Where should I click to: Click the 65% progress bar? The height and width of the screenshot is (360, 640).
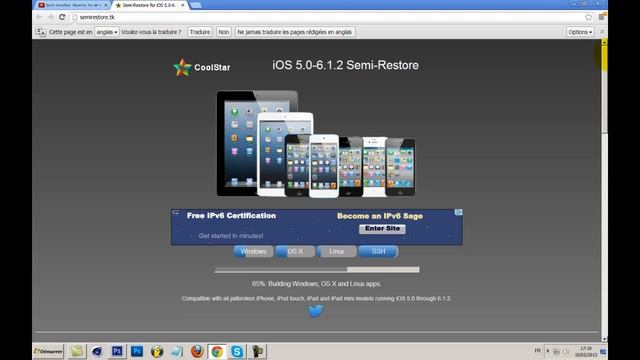tap(317, 269)
